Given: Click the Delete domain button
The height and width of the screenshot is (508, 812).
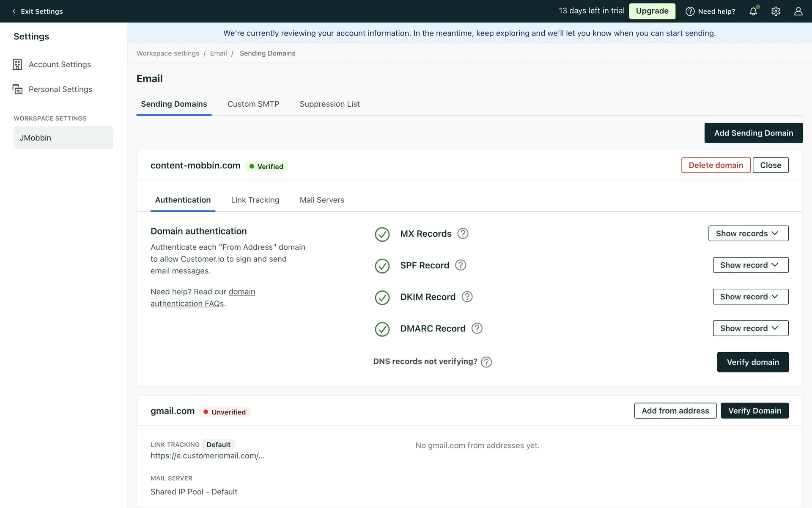Looking at the screenshot, I should point(716,165).
